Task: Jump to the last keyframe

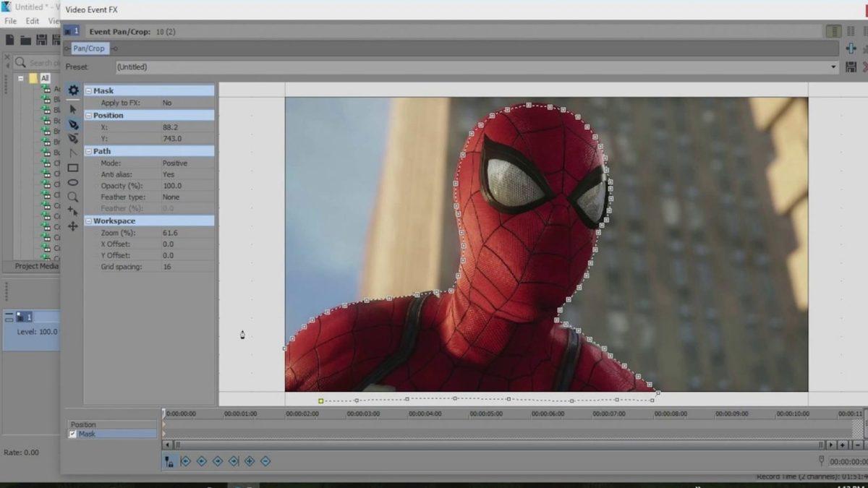Action: pos(233,461)
